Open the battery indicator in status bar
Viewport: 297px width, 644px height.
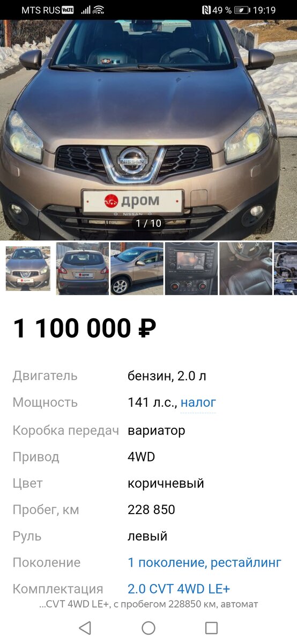pos(242,10)
